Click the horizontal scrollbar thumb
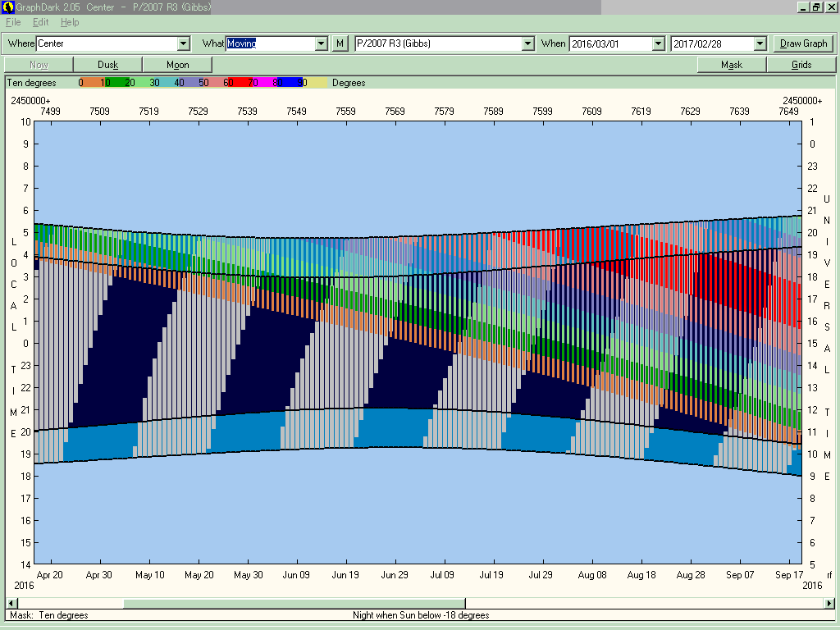The height and width of the screenshot is (630, 840). click(294, 604)
